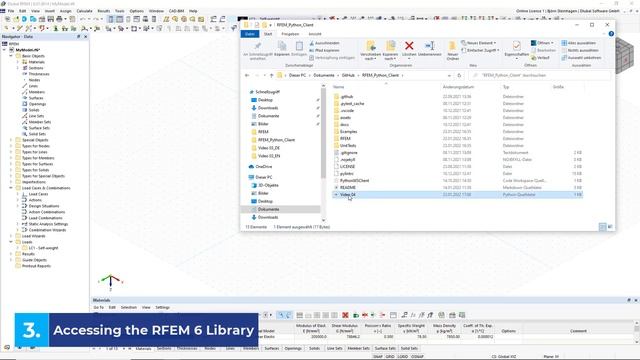This screenshot has width=640, height=360.
Task: Click the coordinate axis icon in RFEM workspace
Action: (111, 282)
